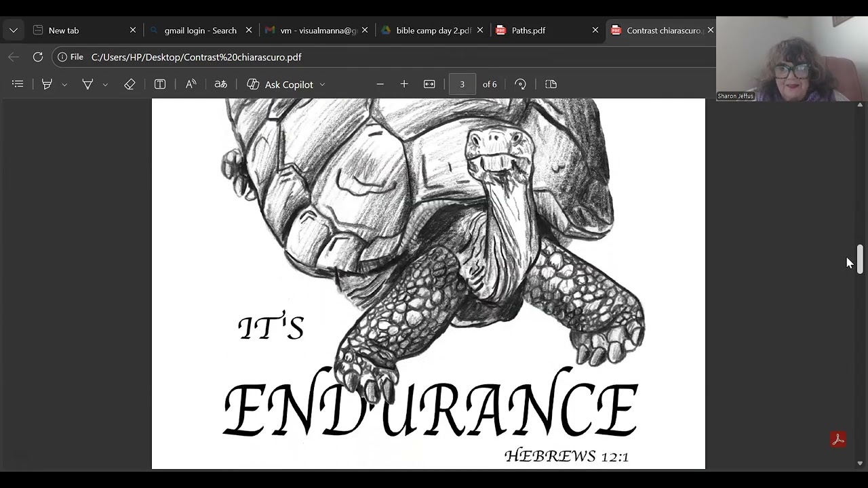Click the ENDURANCE heading on the page
Viewport: 868px width, 488px height.
tap(430, 404)
